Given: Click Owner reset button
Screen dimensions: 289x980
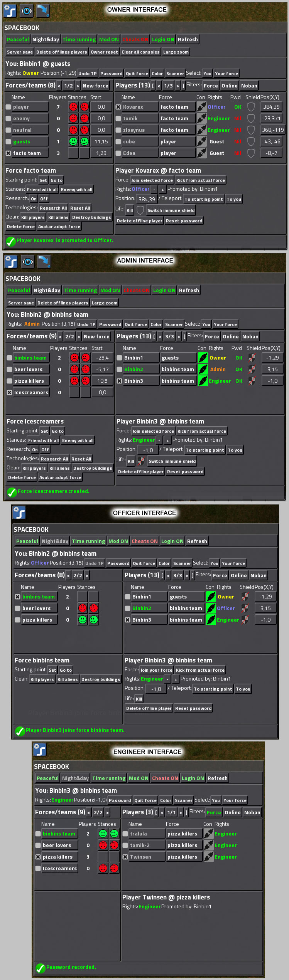Looking at the screenshot, I should click(104, 52).
